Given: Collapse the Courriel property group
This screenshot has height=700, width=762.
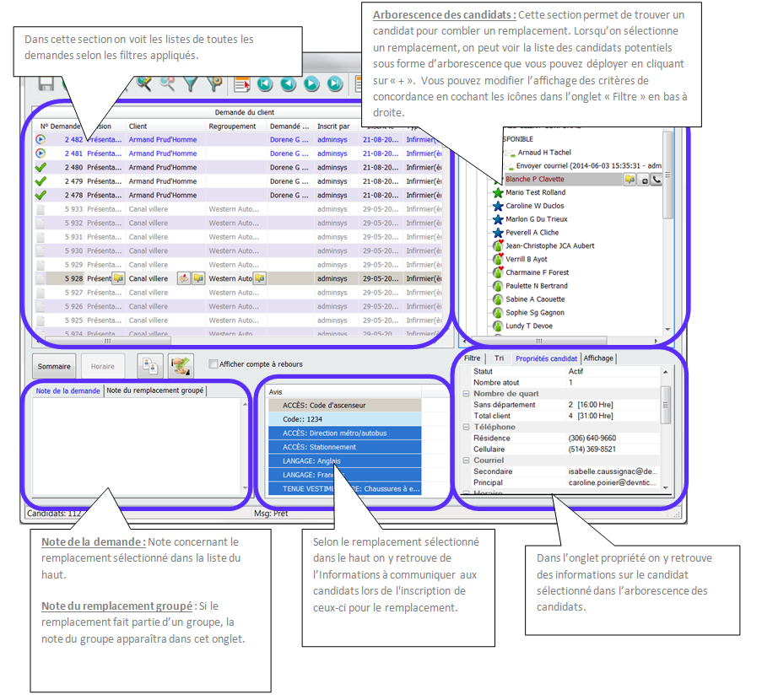Looking at the screenshot, I should click(x=466, y=460).
